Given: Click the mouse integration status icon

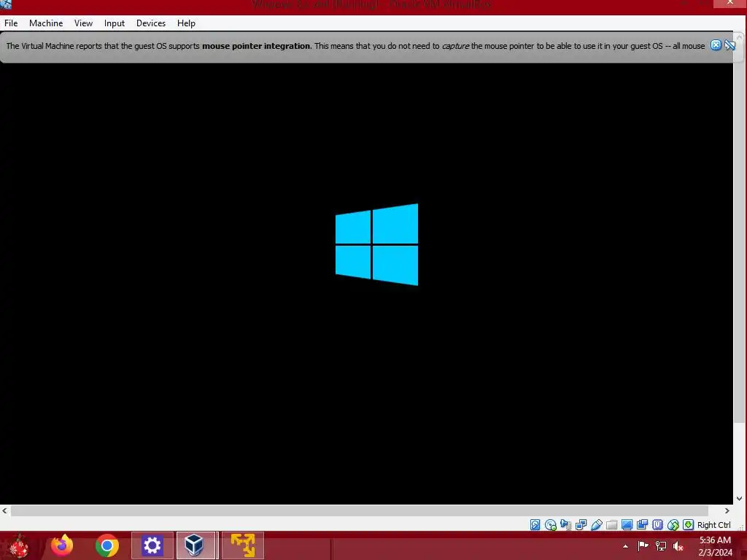Looking at the screenshot, I should click(x=673, y=525).
